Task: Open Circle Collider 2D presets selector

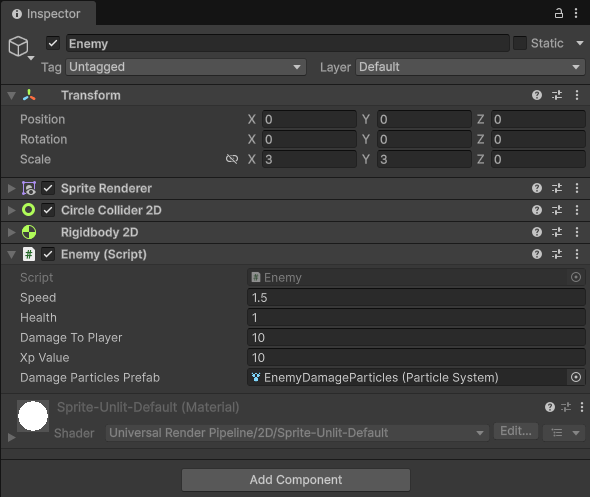Action: (x=557, y=210)
